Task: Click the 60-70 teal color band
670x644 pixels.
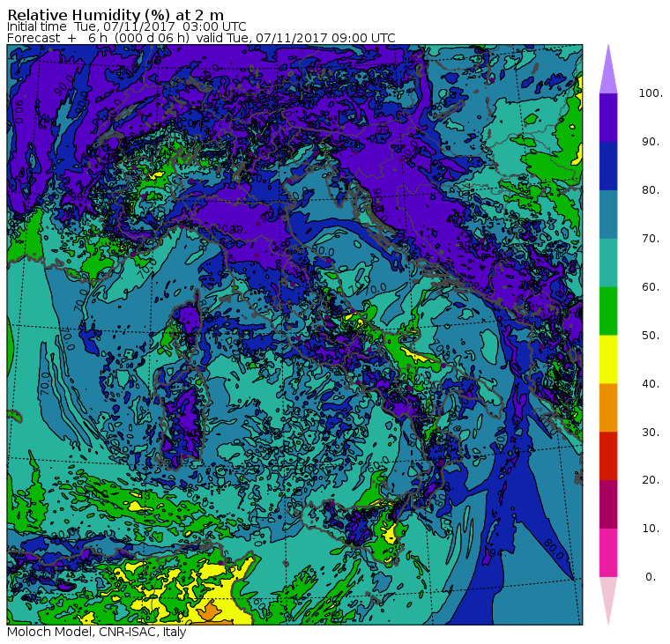Action: tap(608, 263)
